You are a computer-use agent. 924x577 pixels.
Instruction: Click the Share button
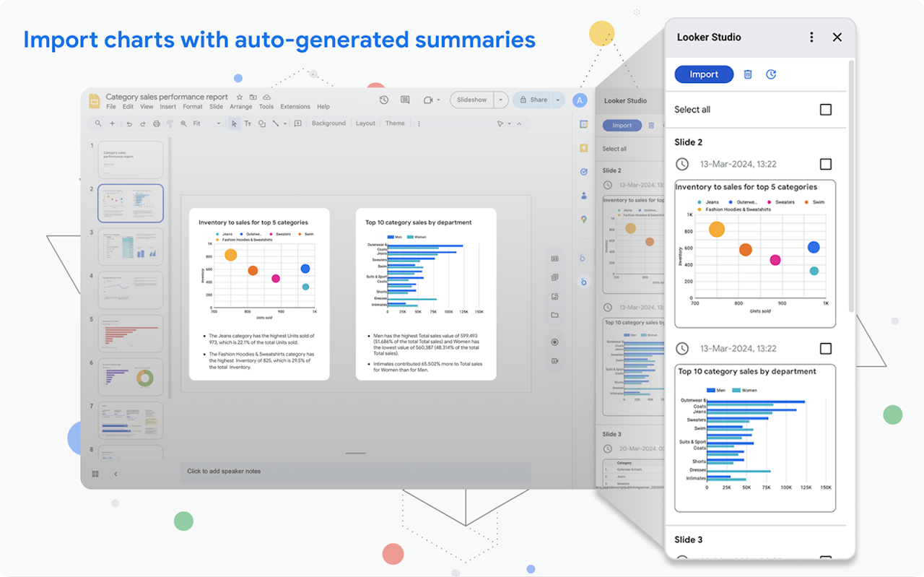pos(533,100)
